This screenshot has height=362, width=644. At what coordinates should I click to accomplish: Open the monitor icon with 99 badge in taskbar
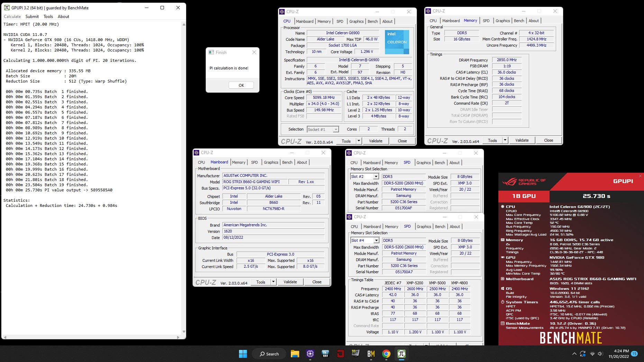(356, 354)
